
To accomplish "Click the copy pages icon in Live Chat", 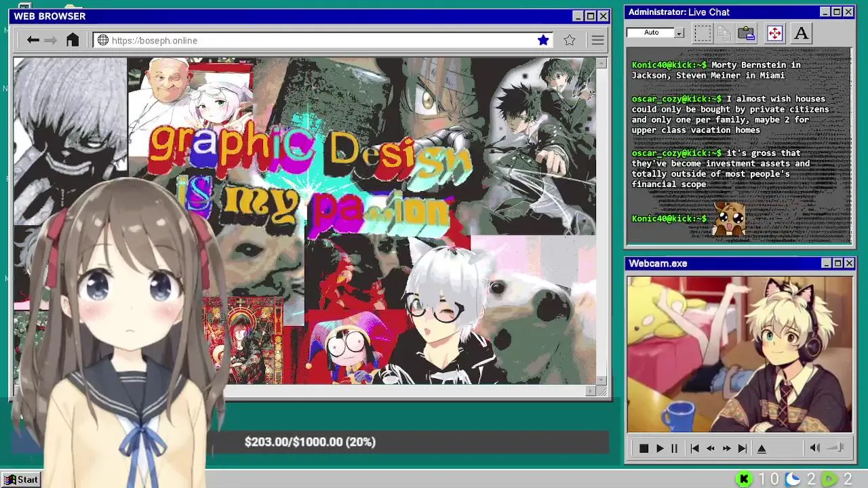I will tap(724, 33).
